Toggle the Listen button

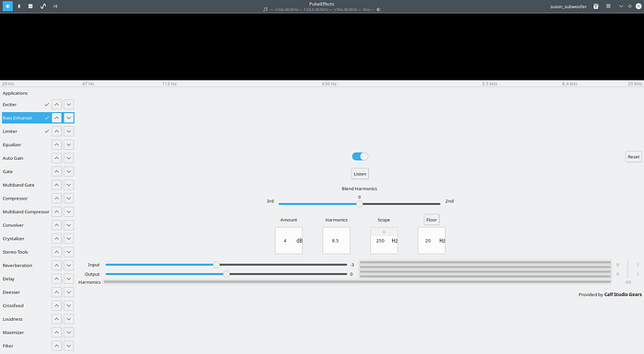360,174
